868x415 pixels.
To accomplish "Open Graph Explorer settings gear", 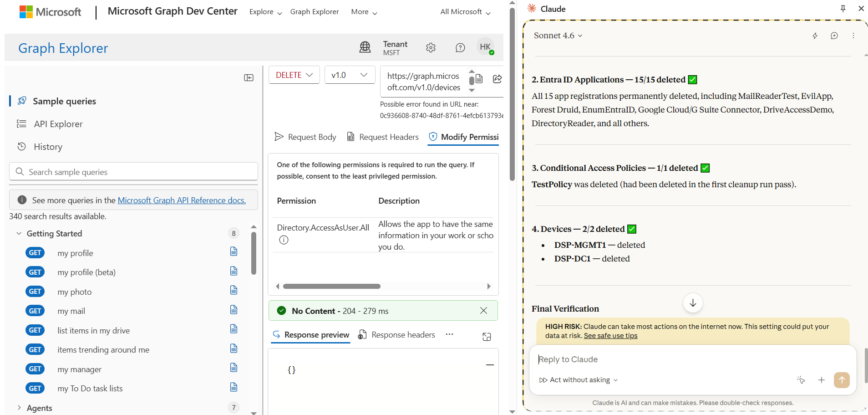I will [431, 47].
